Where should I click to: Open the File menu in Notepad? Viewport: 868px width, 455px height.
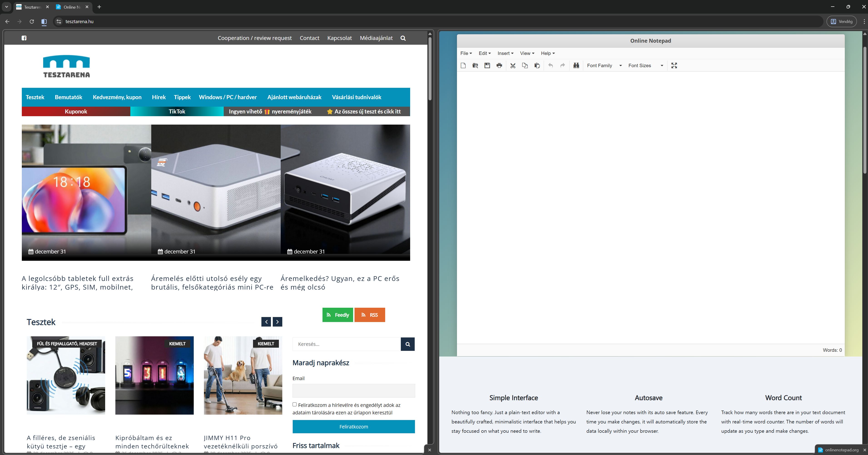[466, 53]
